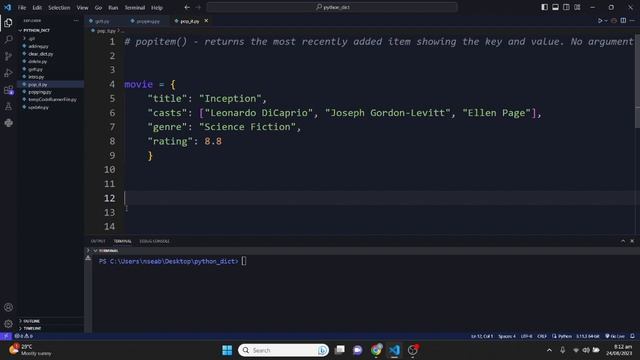
Task: Open Explorer panel More Actions ellipsis
Action: pyautogui.click(x=76, y=20)
